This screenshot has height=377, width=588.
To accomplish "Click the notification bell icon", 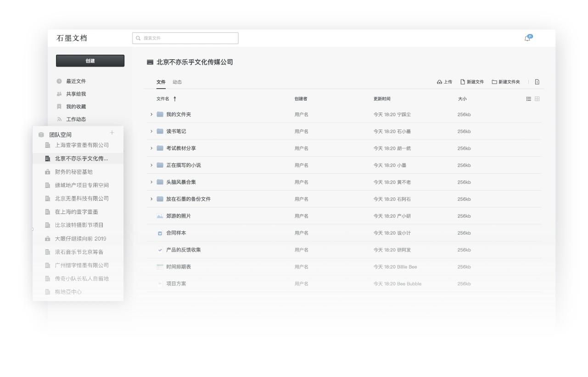I will [x=527, y=39].
